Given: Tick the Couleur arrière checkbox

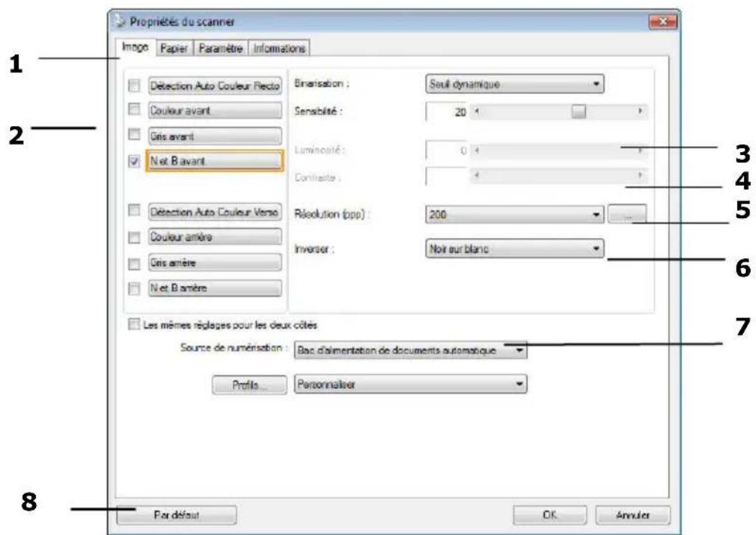Looking at the screenshot, I should click(134, 237).
